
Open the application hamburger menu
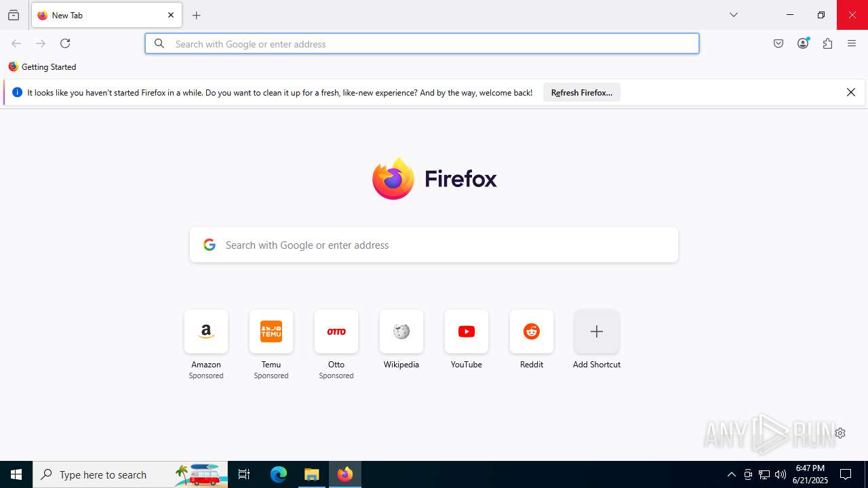click(852, 43)
